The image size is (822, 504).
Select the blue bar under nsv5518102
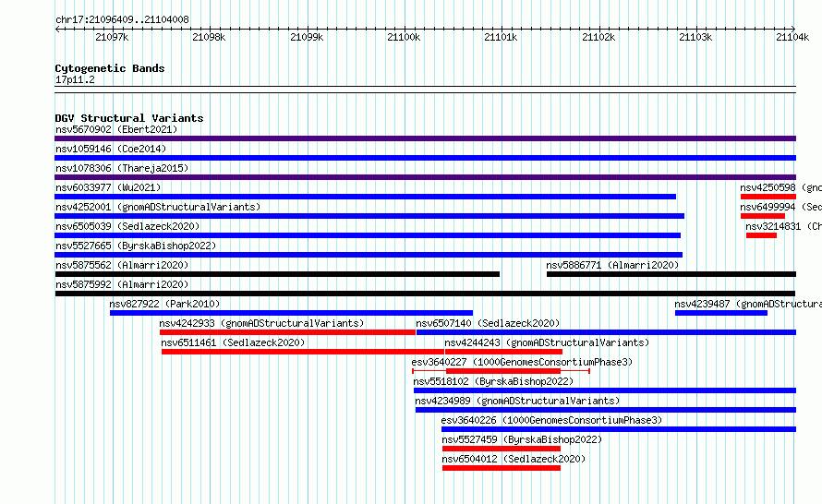click(x=605, y=390)
